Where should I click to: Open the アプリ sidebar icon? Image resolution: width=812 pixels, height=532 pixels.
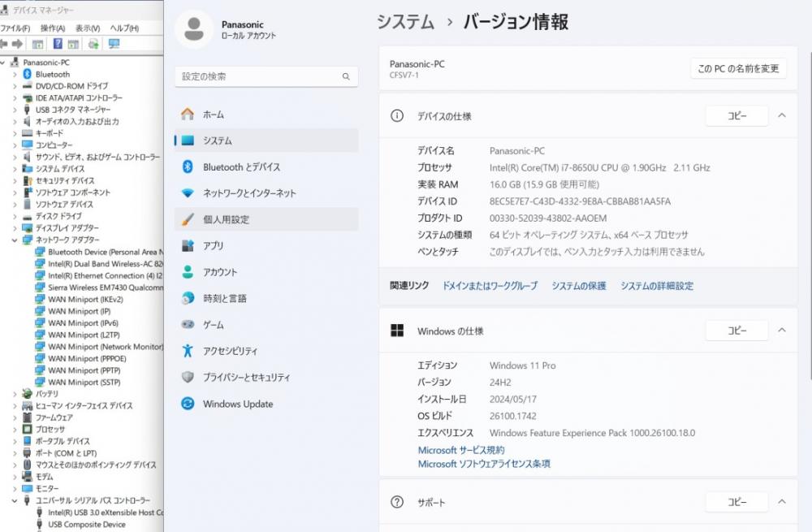pyautogui.click(x=188, y=245)
